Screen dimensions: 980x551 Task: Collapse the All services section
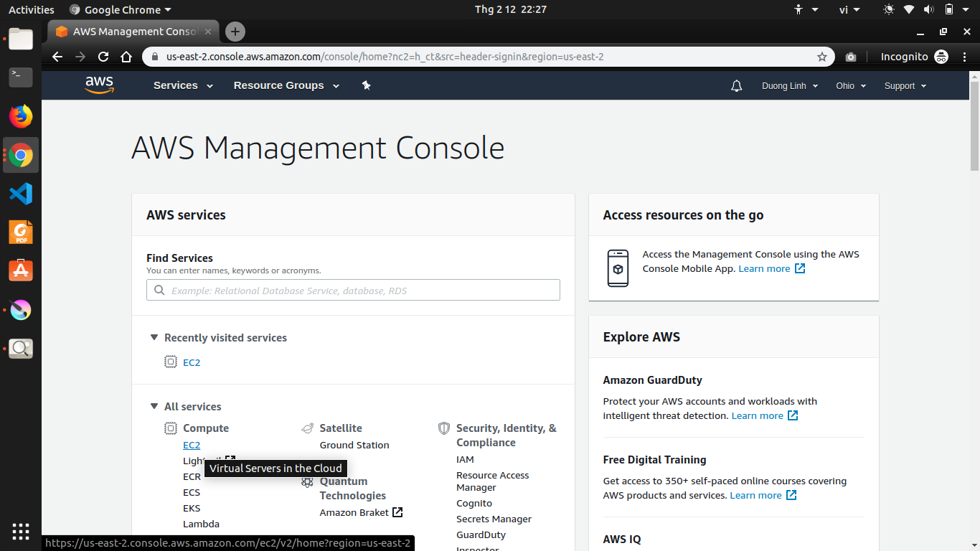(154, 406)
